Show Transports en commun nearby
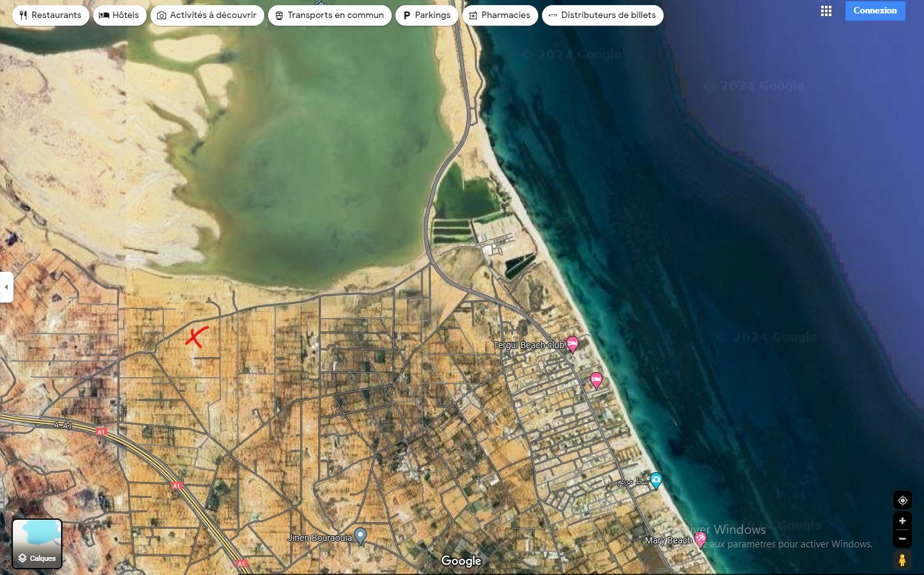924x575 pixels. point(329,15)
